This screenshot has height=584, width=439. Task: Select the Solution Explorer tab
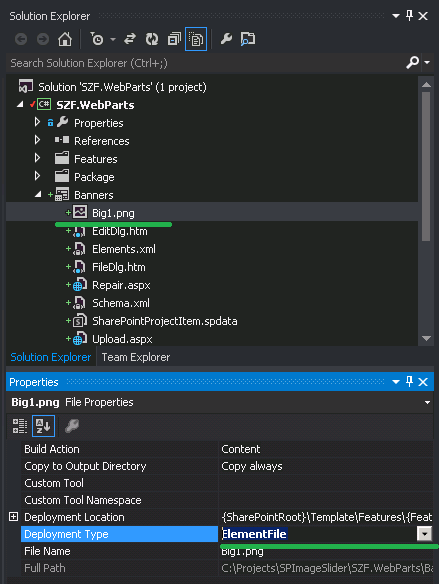51,357
